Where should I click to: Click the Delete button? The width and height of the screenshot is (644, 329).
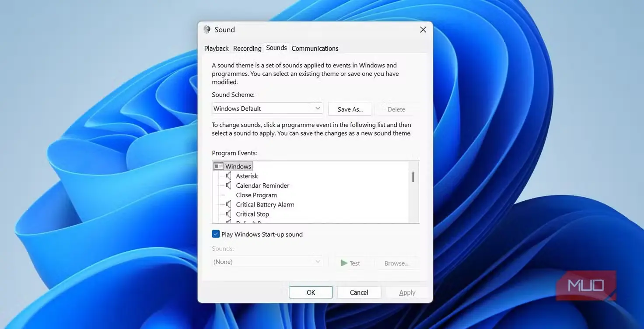coord(396,109)
